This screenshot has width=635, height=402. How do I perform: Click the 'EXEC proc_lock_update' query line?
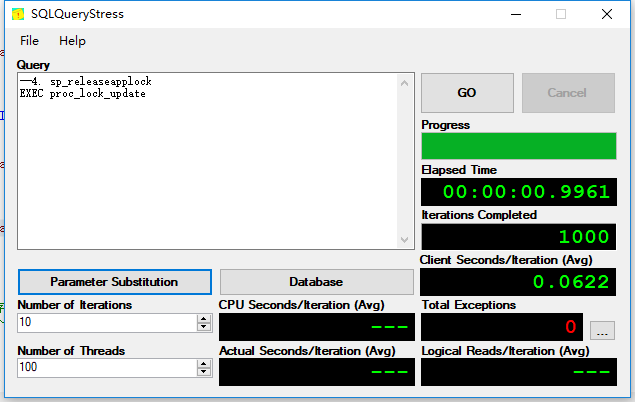tap(83, 94)
